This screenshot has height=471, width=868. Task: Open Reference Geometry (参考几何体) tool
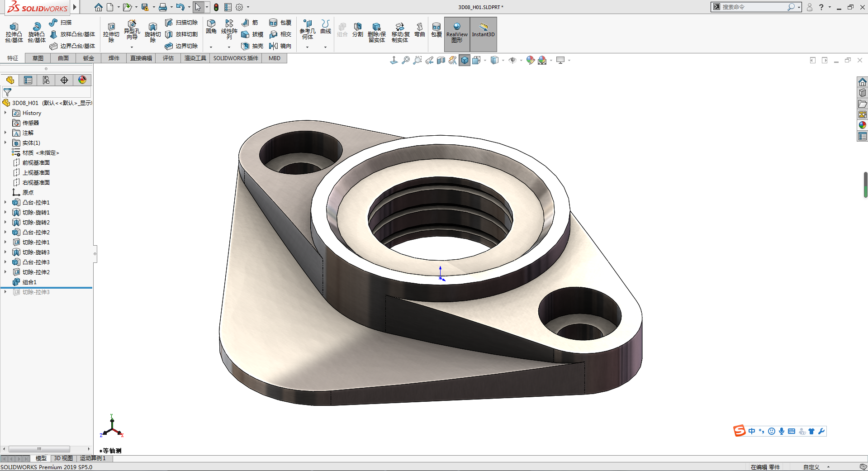click(x=308, y=29)
